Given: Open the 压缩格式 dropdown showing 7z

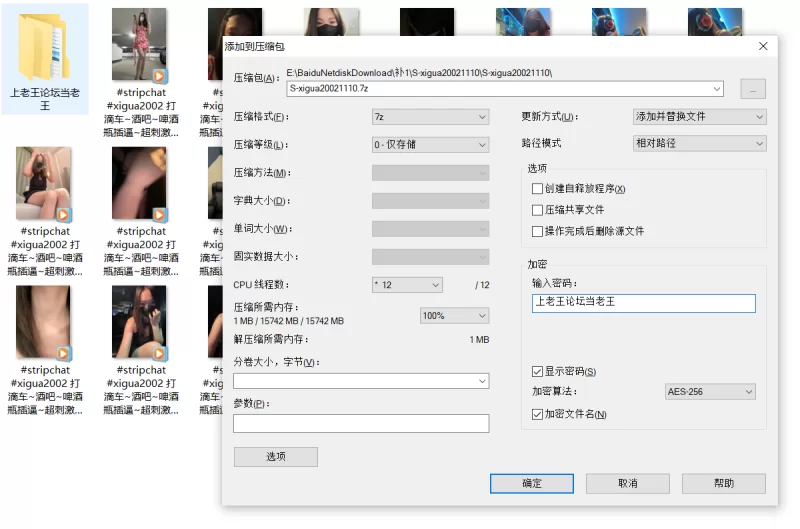Looking at the screenshot, I should pyautogui.click(x=430, y=117).
